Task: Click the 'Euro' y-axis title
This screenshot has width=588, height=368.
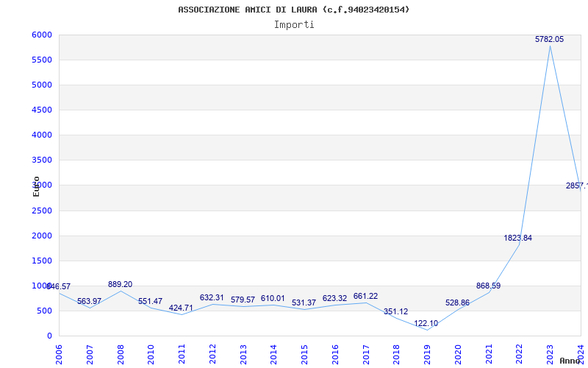Action: pyautogui.click(x=36, y=187)
